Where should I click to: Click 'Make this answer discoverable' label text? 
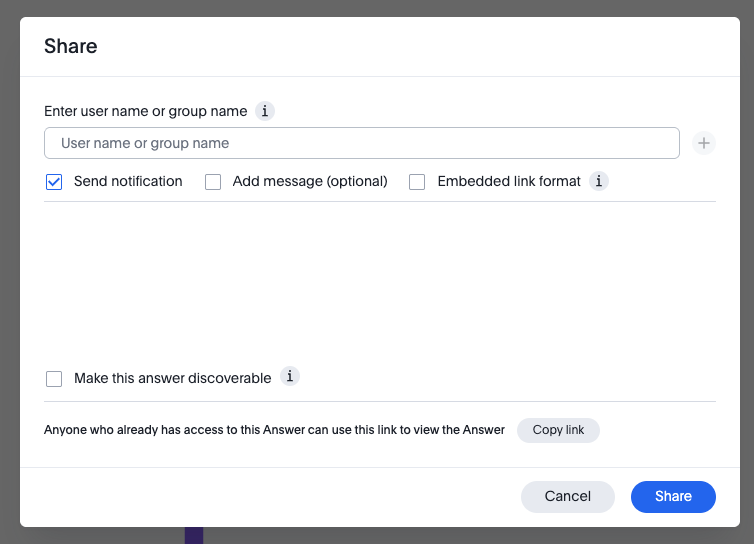click(x=173, y=378)
